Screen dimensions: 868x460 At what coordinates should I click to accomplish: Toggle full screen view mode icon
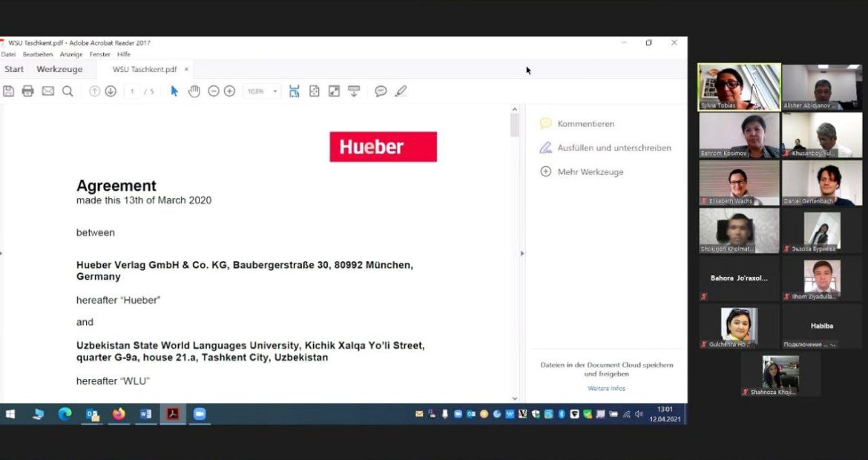click(334, 91)
